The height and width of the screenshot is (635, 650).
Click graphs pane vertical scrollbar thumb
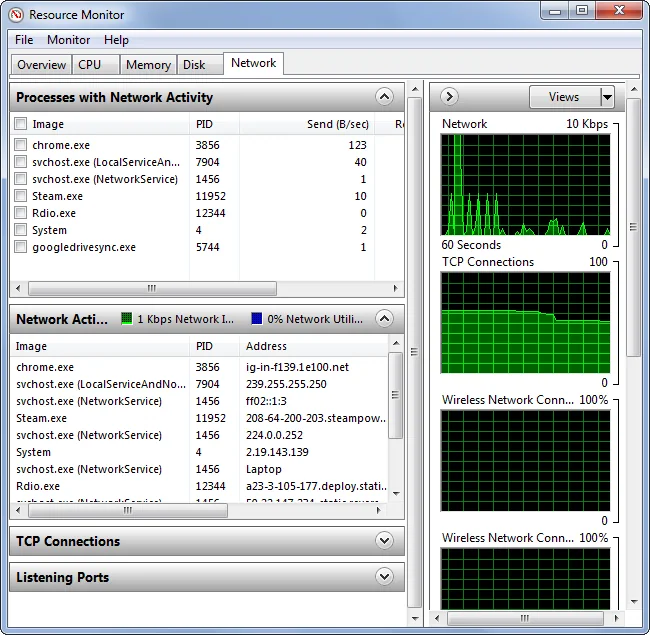point(633,227)
